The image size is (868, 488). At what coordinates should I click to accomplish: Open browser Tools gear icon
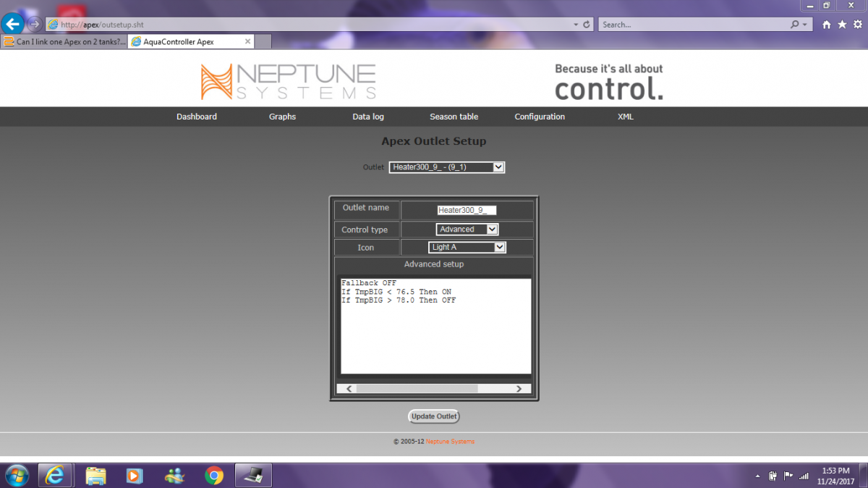coord(856,25)
